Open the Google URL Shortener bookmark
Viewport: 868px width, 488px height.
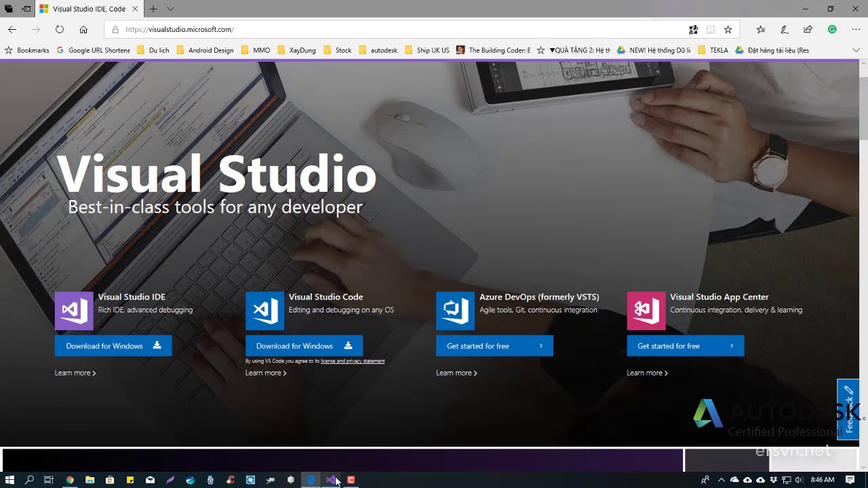click(93, 50)
